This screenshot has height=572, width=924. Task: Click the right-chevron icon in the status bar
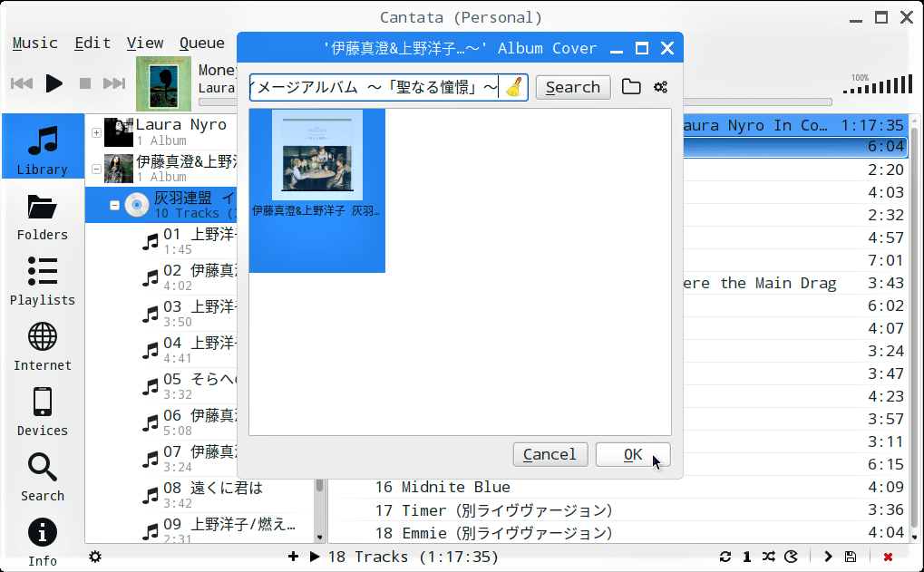click(828, 557)
